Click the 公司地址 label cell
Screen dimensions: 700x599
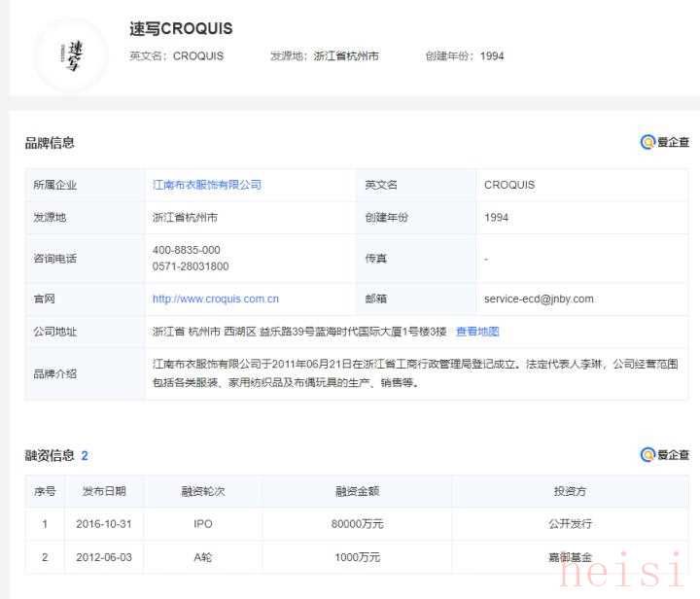point(86,332)
